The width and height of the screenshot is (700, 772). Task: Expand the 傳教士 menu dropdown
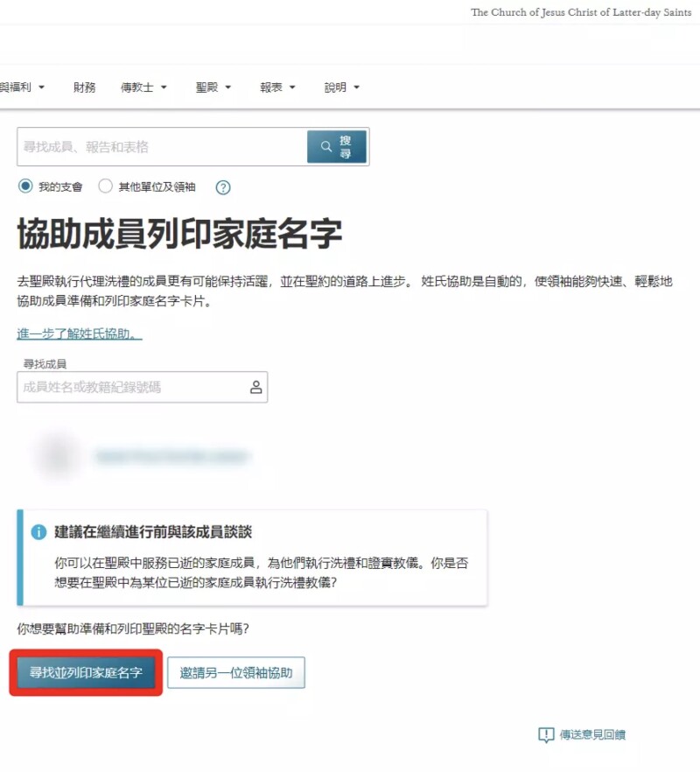tap(143, 88)
